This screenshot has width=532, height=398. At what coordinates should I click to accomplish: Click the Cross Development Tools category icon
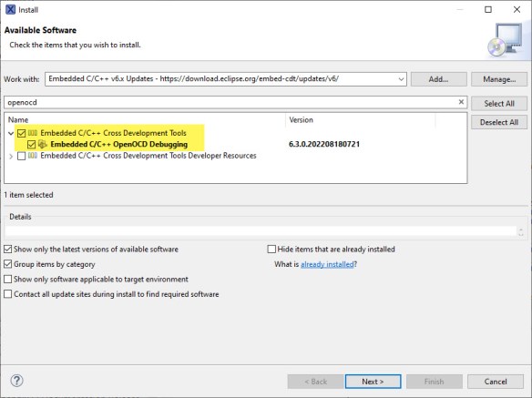pyautogui.click(x=33, y=133)
